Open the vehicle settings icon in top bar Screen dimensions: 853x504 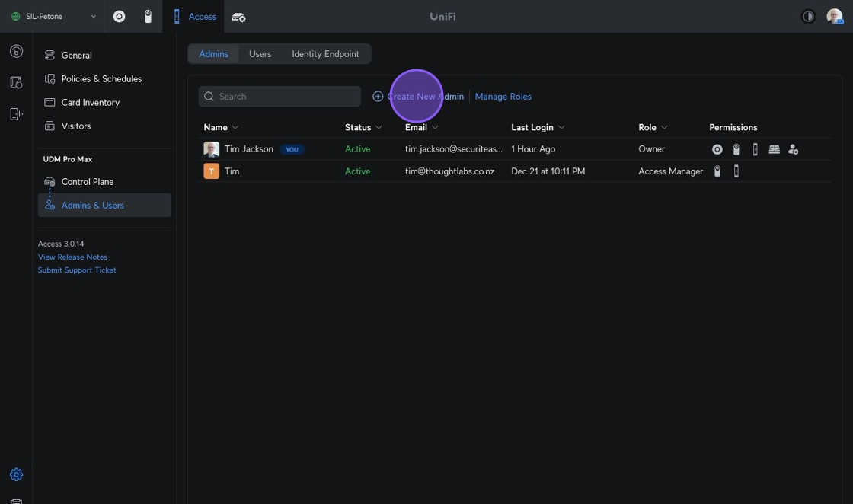238,17
